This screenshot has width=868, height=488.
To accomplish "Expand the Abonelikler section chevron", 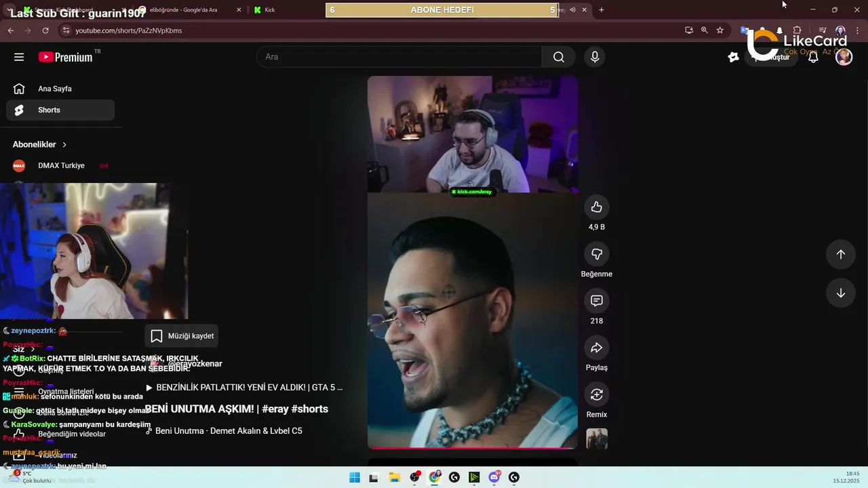I will [x=64, y=144].
